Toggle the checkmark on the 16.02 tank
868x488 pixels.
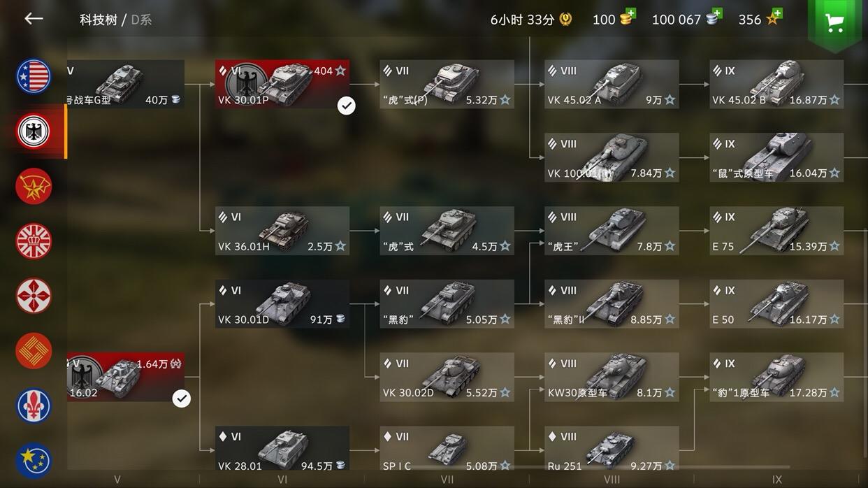[x=181, y=399]
